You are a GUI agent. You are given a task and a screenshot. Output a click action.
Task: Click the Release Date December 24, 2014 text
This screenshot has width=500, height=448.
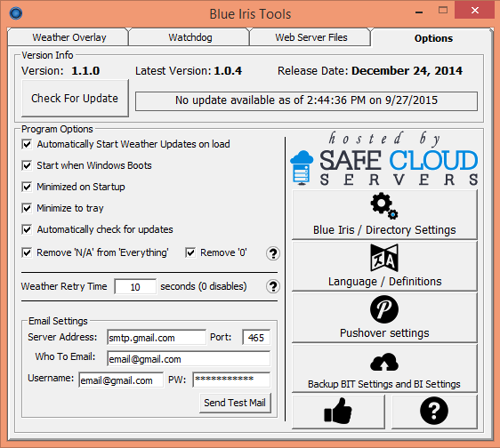pyautogui.click(x=370, y=71)
